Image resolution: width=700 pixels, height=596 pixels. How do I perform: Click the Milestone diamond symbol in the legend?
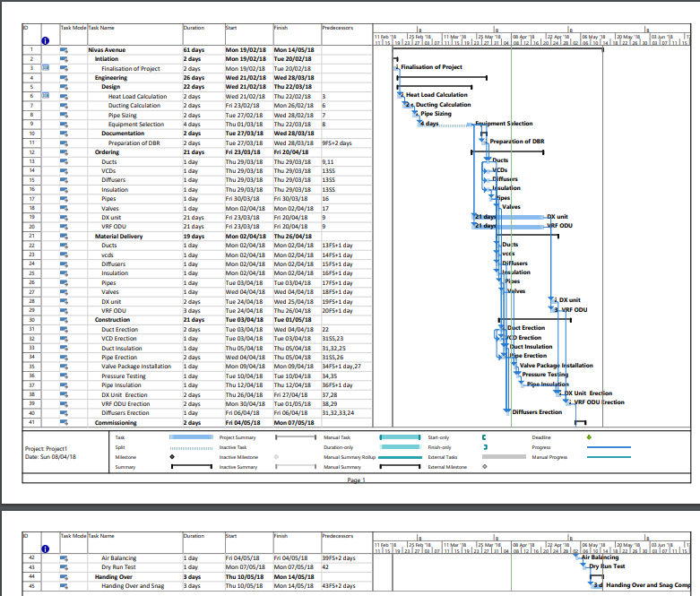171,457
